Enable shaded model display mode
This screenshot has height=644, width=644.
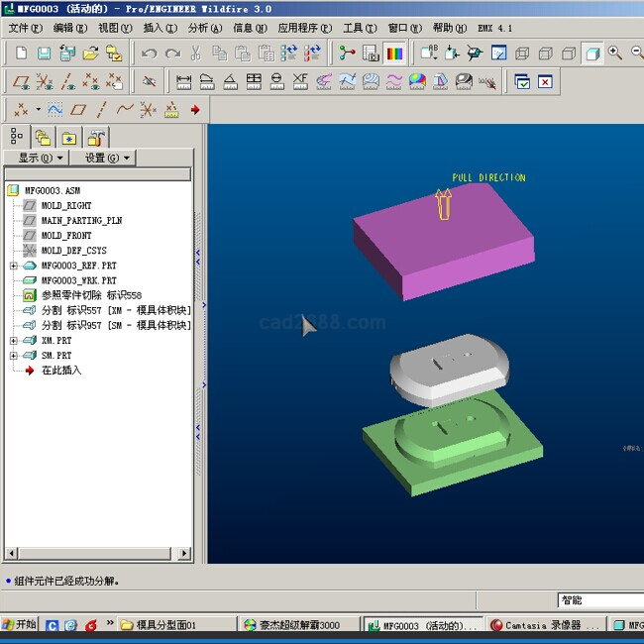coord(591,53)
